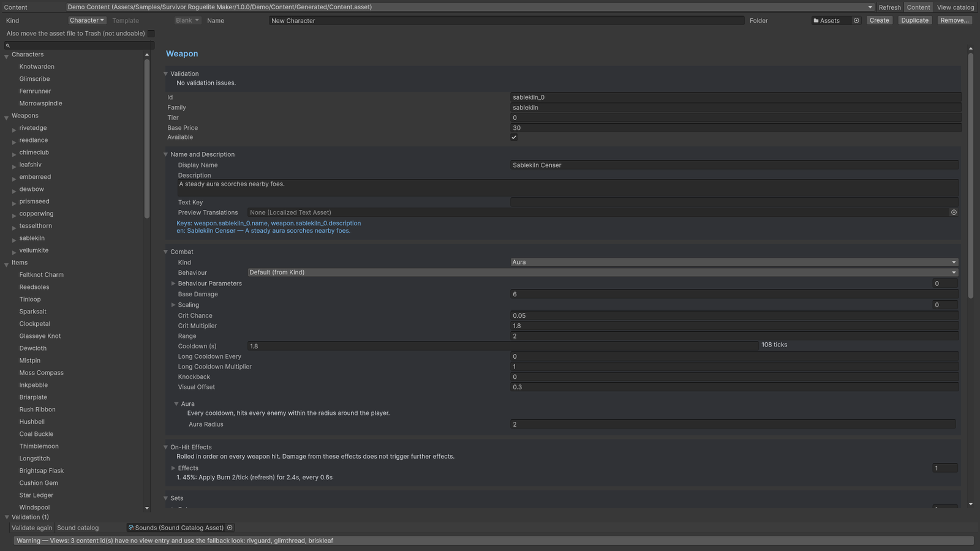
Task: Open the Demo Content asset dropdown
Action: 470,7
